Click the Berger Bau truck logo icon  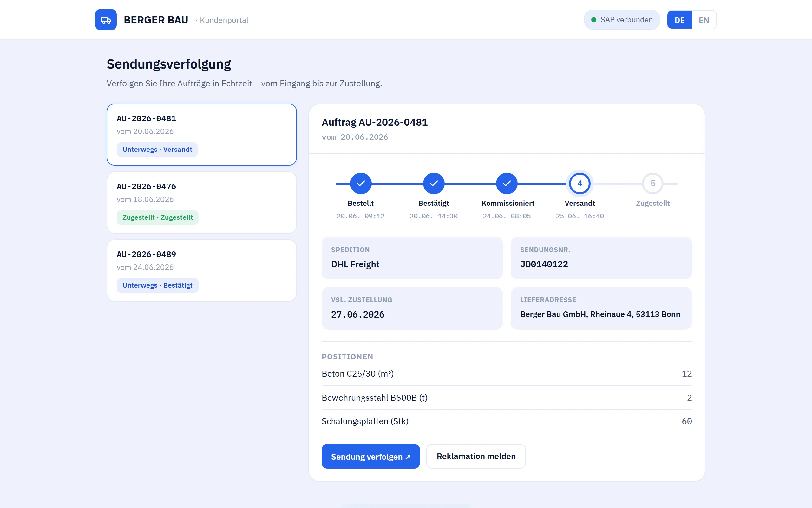pos(106,20)
